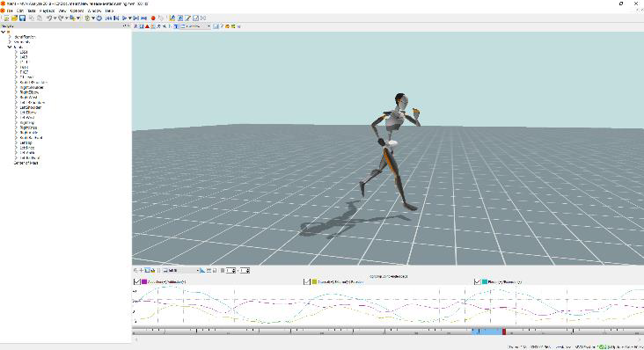Save the file with the floppy disk icon
The height and width of the screenshot is (350, 644).
pyautogui.click(x=23, y=18)
